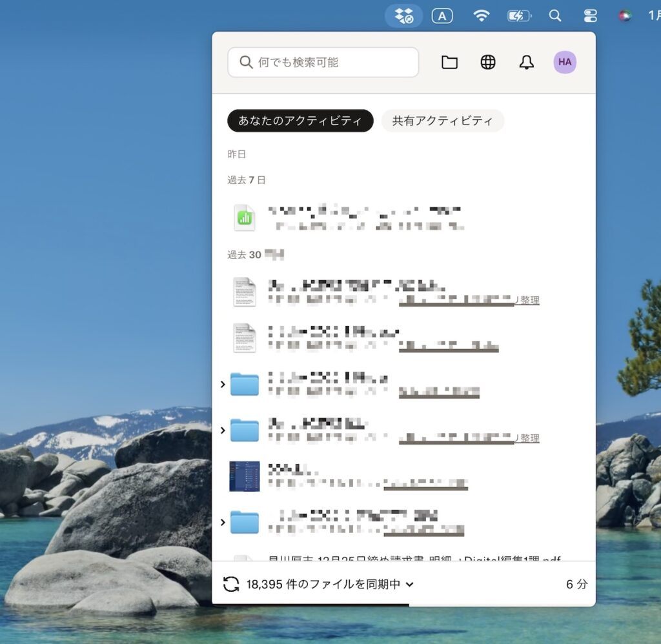This screenshot has height=644, width=661.
Task: Open macOS Control Center icon
Action: pos(590,15)
